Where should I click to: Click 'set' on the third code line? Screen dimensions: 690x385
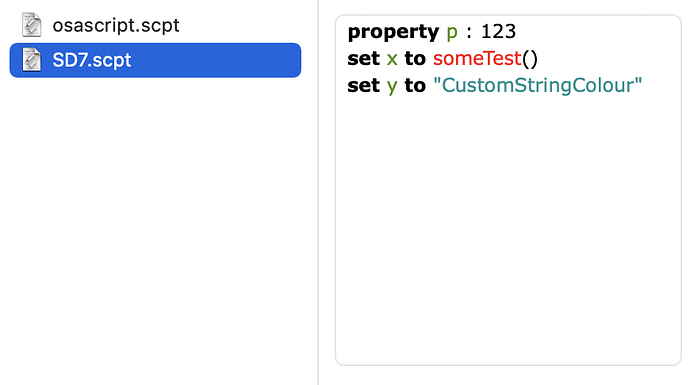click(363, 85)
